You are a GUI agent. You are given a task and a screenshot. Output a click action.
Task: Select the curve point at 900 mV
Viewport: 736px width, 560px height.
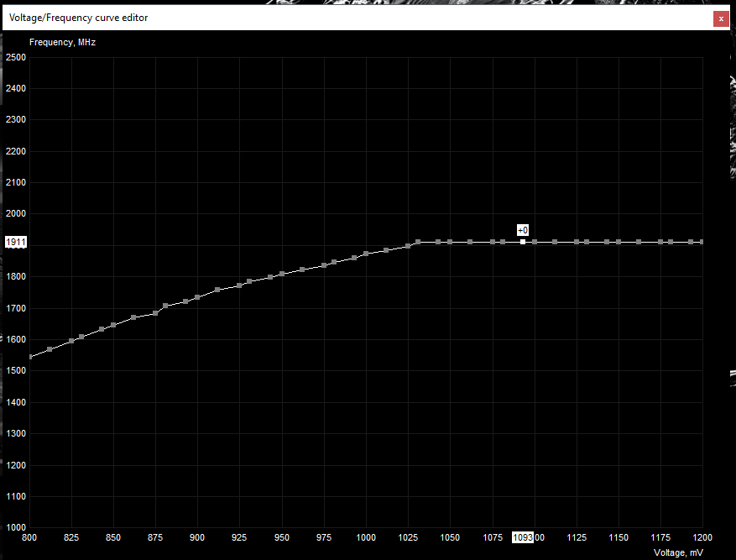pyautogui.click(x=197, y=297)
